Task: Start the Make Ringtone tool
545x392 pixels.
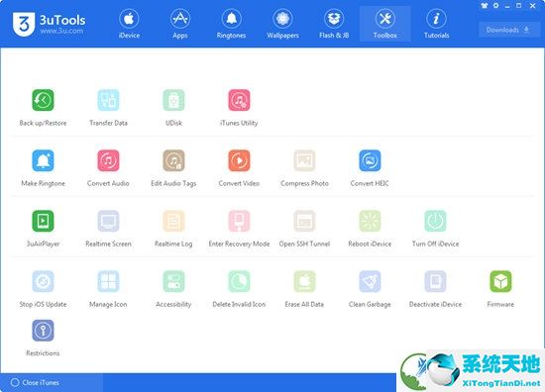Action: pyautogui.click(x=43, y=160)
